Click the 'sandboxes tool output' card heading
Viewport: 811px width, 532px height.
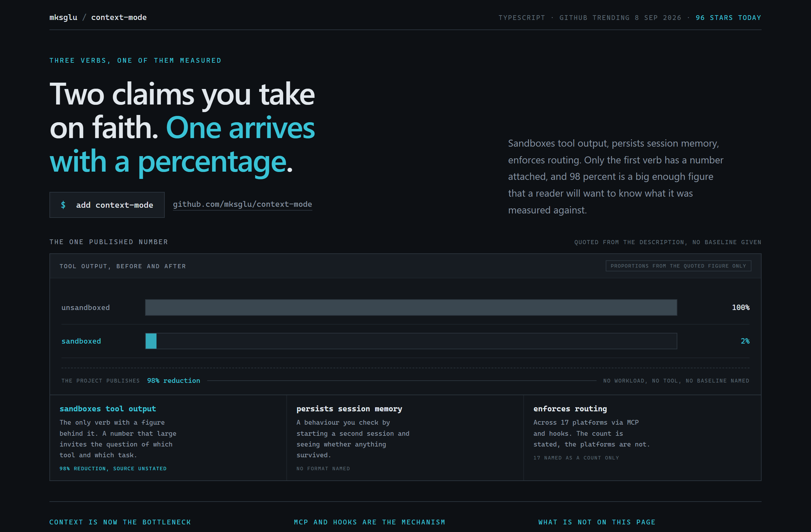108,409
